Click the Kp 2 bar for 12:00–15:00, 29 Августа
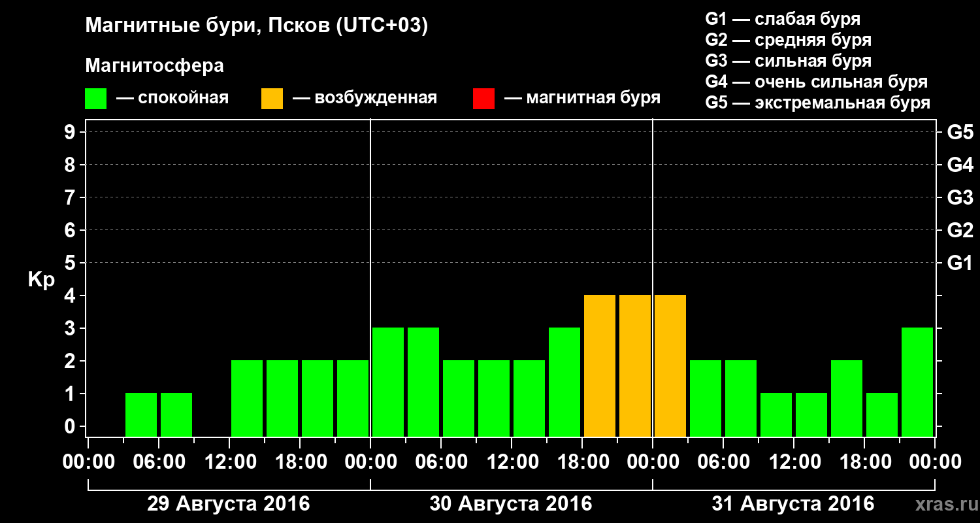 click(x=247, y=398)
